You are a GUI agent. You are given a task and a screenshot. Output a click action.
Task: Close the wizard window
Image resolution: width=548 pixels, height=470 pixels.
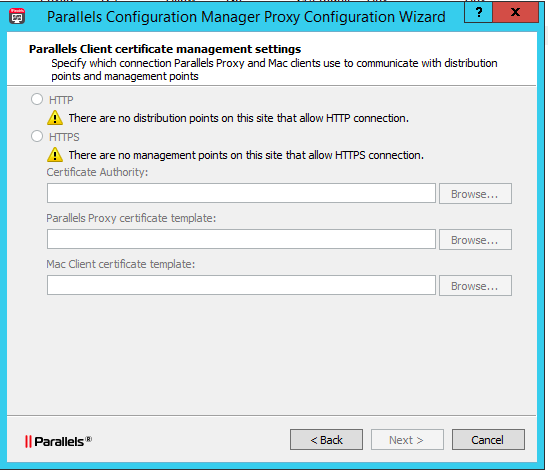515,12
